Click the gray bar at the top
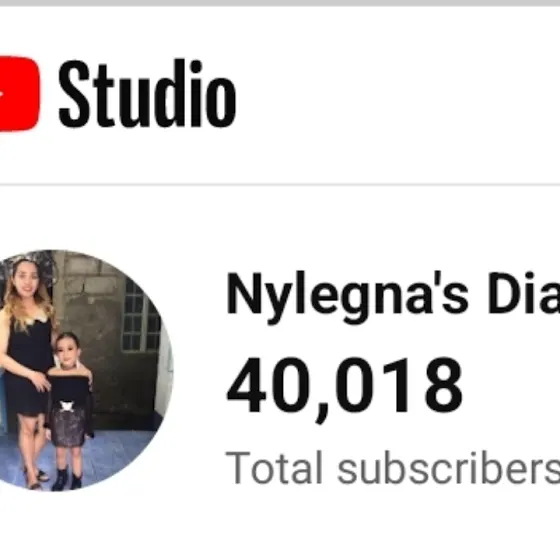 tap(280, 3)
